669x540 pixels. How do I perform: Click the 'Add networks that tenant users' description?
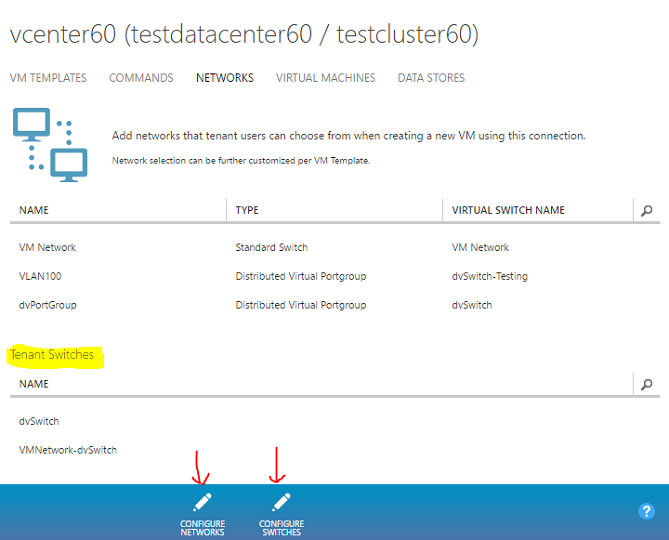pos(349,136)
